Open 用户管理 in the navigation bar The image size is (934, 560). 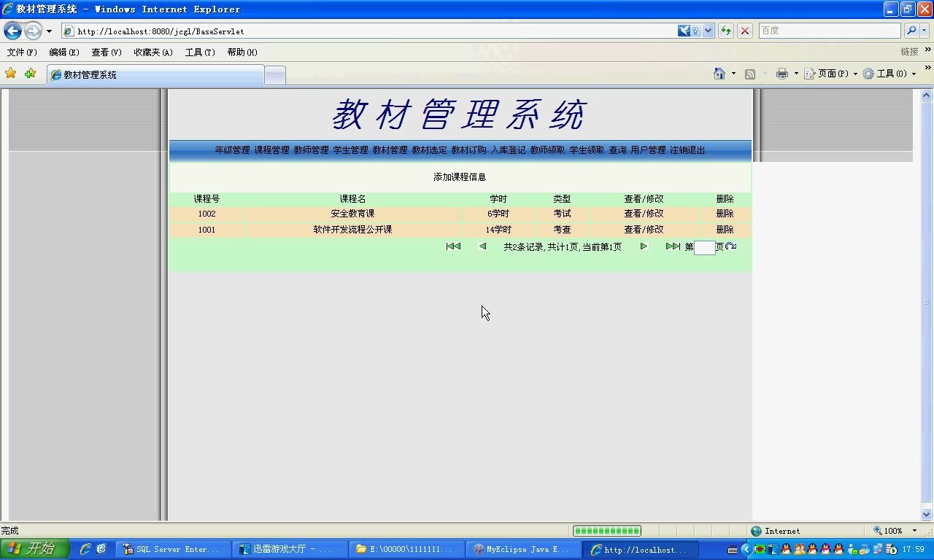click(x=648, y=150)
